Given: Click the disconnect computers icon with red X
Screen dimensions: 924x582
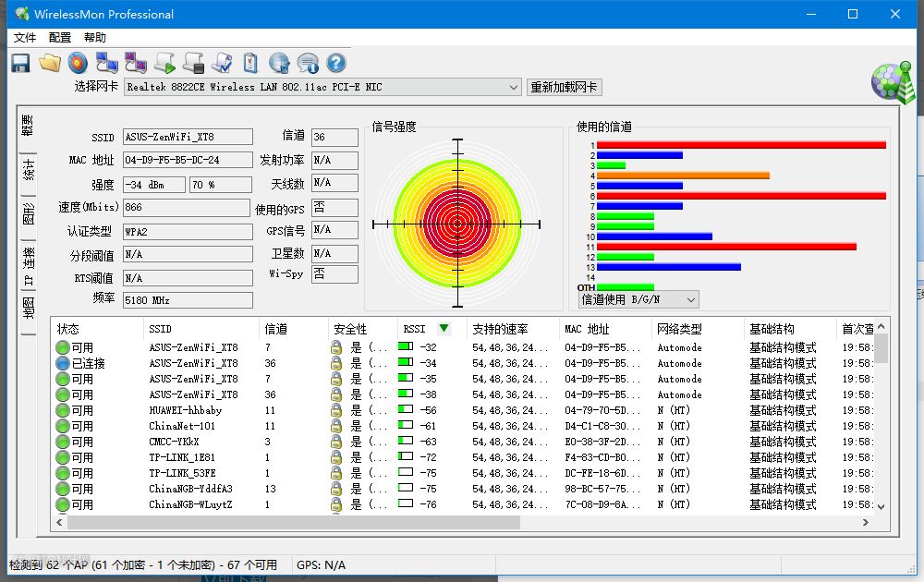Looking at the screenshot, I should click(x=136, y=63).
